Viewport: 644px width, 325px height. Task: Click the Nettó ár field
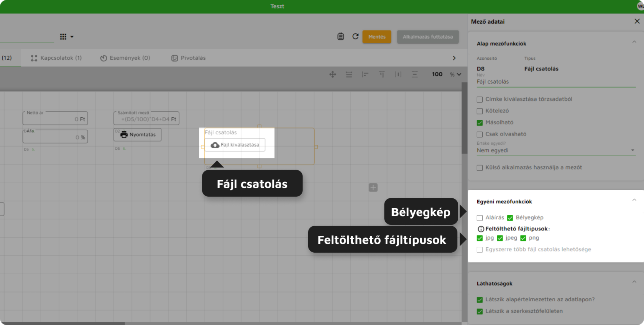55,118
